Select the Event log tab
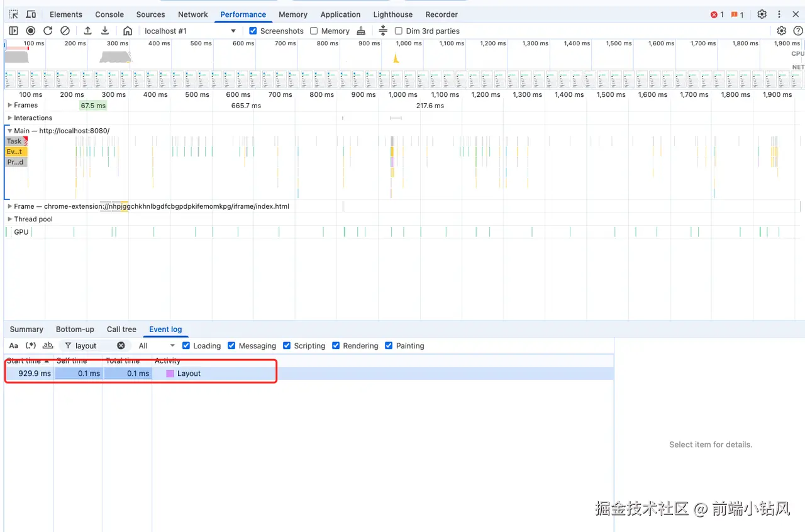 coord(165,329)
